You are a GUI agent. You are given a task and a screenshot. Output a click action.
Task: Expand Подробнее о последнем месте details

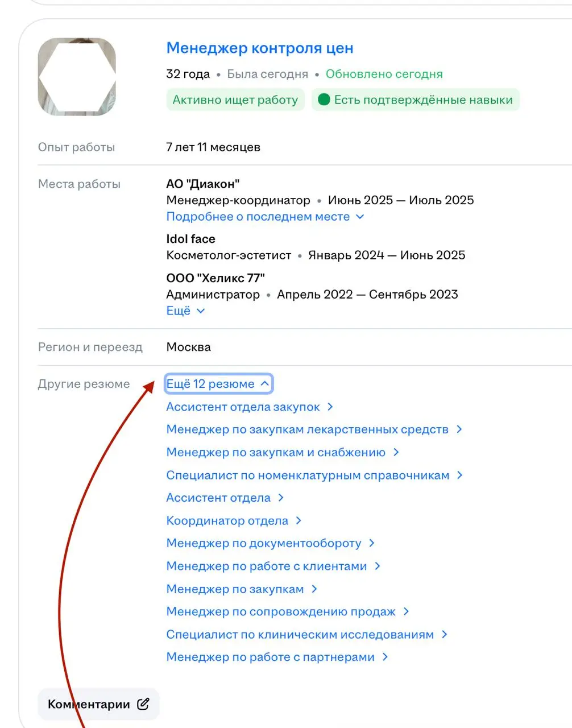(x=265, y=217)
